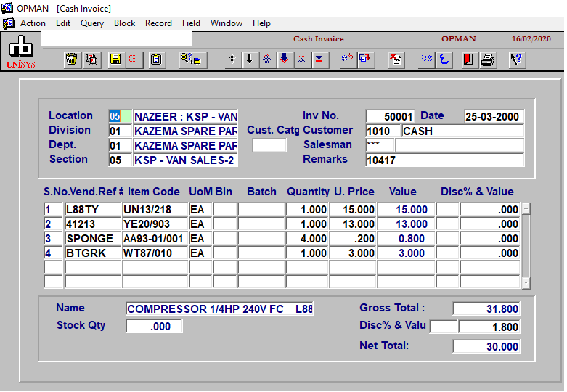Click the help arrow question-mark icon
The height and width of the screenshot is (392, 567).
click(x=516, y=60)
